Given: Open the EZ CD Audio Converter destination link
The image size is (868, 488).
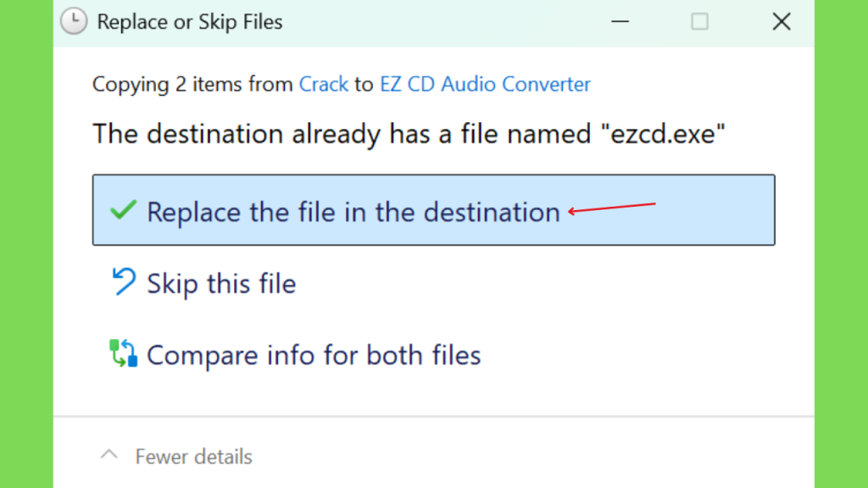Looking at the screenshot, I should pos(485,84).
